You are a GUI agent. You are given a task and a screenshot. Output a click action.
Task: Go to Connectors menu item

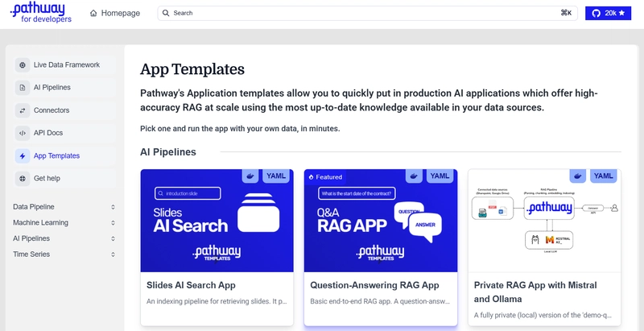click(x=65, y=110)
